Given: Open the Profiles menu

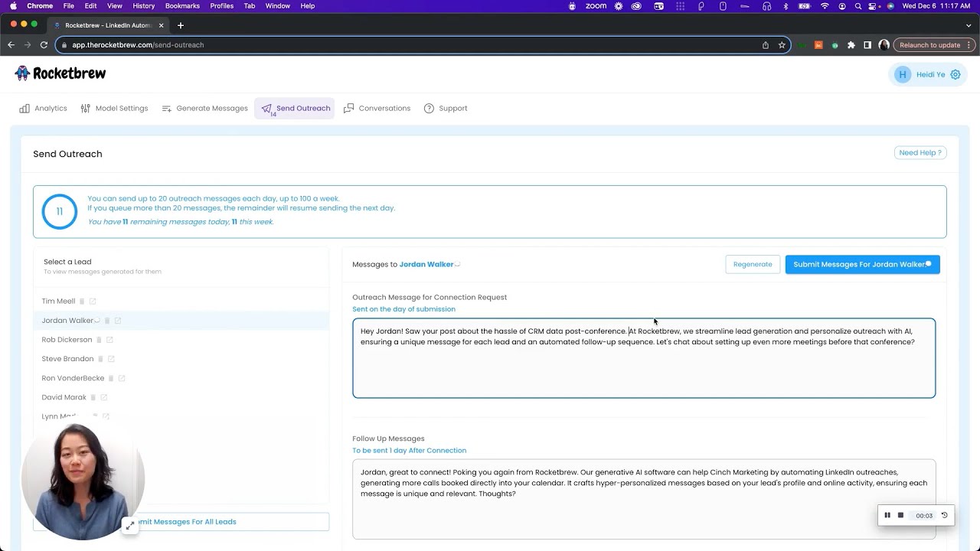Looking at the screenshot, I should click(222, 6).
